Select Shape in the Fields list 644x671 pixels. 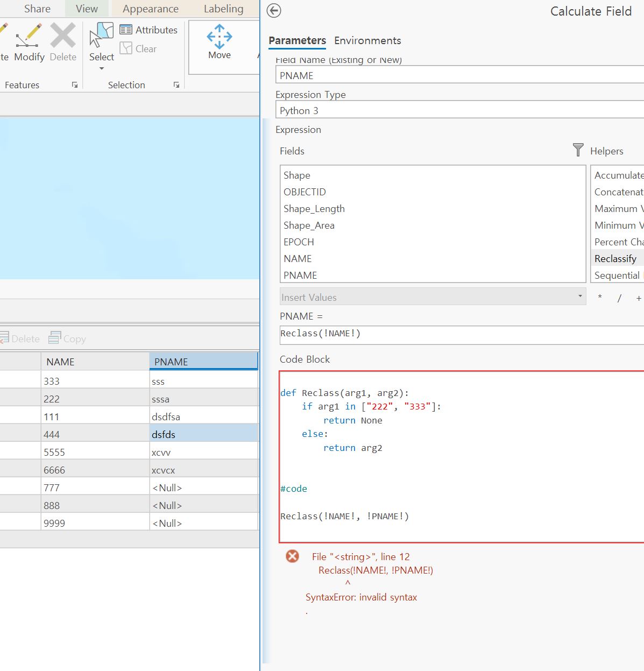[x=433, y=175]
